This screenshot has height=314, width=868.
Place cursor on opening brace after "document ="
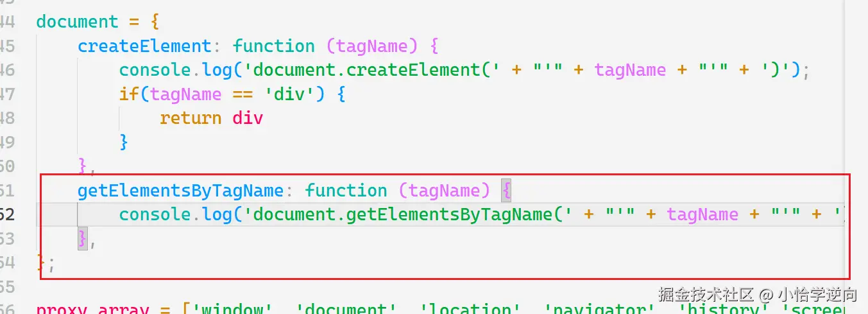pyautogui.click(x=155, y=21)
